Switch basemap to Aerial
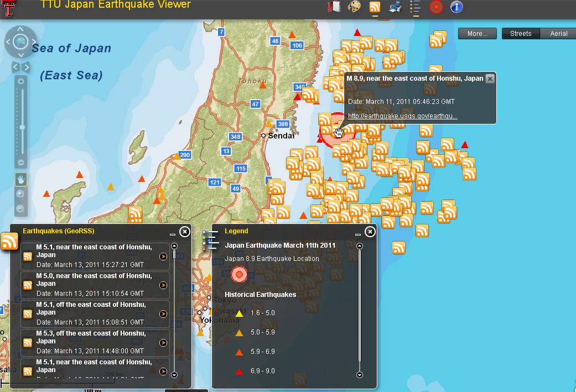 tap(558, 34)
